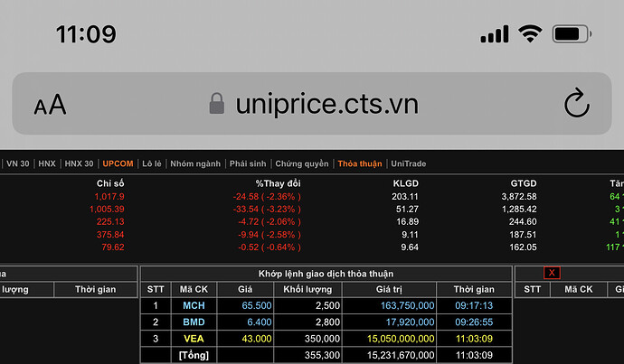Viewport: 624px width, 364px height.
Task: Tap the uniprice.cts.vn address field
Action: pos(326,104)
